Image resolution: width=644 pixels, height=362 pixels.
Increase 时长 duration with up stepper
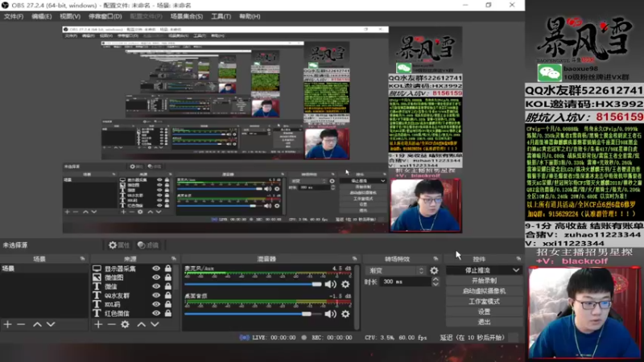click(436, 279)
